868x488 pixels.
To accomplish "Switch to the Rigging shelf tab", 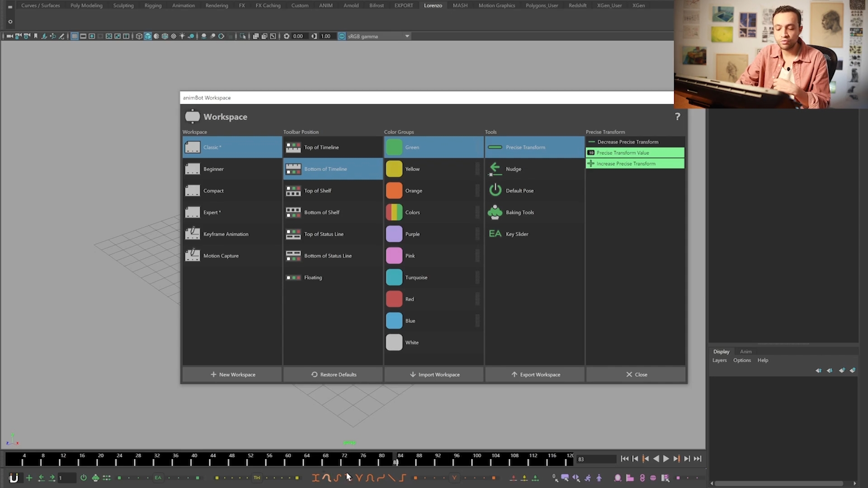I will point(153,5).
